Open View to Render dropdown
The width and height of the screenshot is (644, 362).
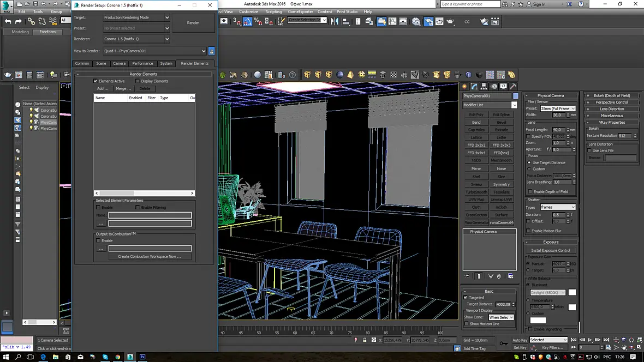pos(154,51)
